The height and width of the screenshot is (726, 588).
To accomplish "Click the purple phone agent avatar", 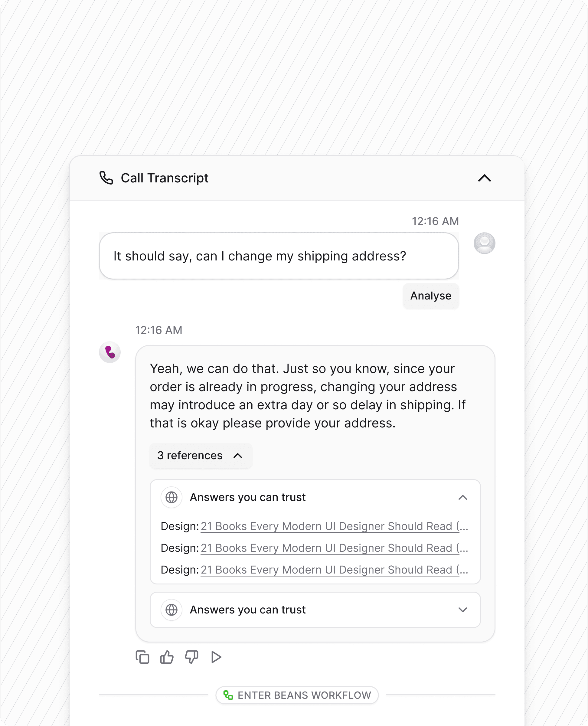I will tap(110, 352).
